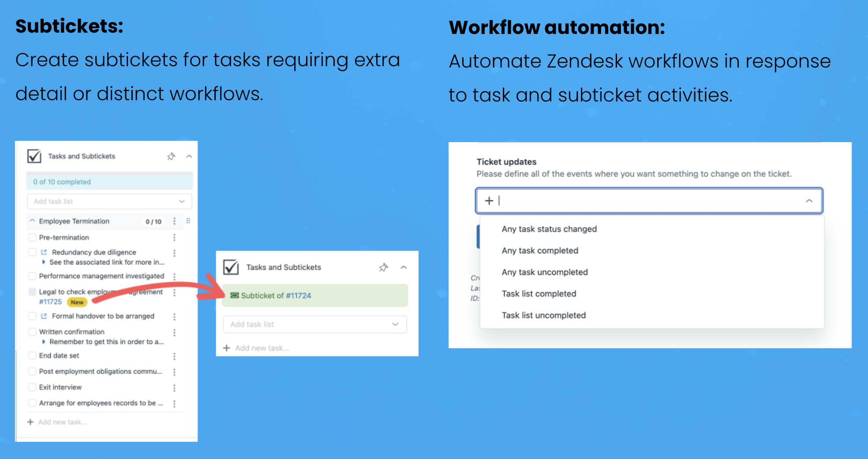The height and width of the screenshot is (459, 868).
Task: Collapse the left Tasks and Subtickets panel
Action: (x=189, y=156)
